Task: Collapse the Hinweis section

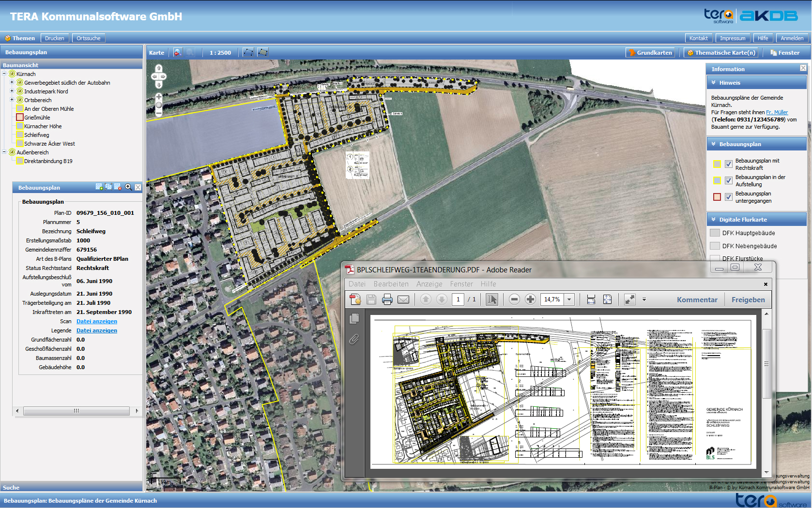Action: click(x=714, y=83)
